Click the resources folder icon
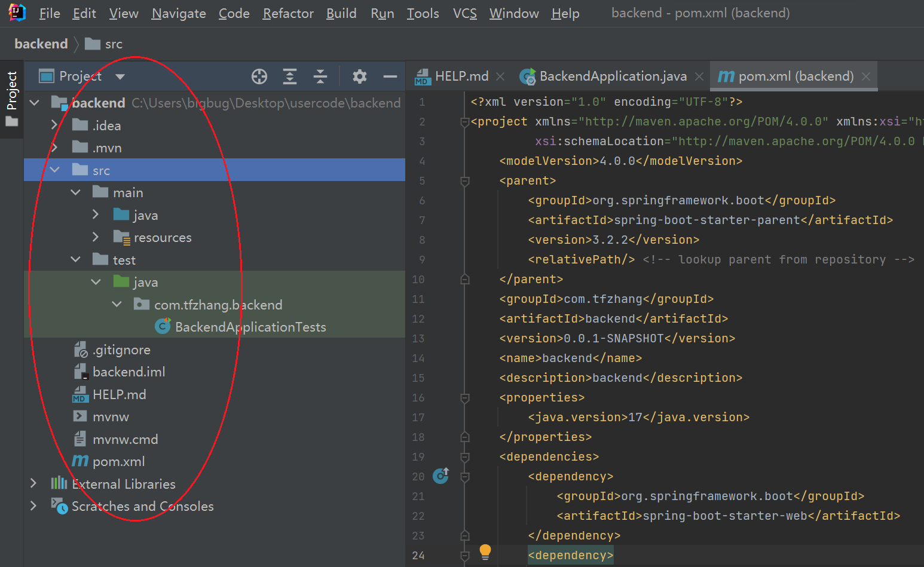Screen dimensions: 924x567 click(121, 237)
